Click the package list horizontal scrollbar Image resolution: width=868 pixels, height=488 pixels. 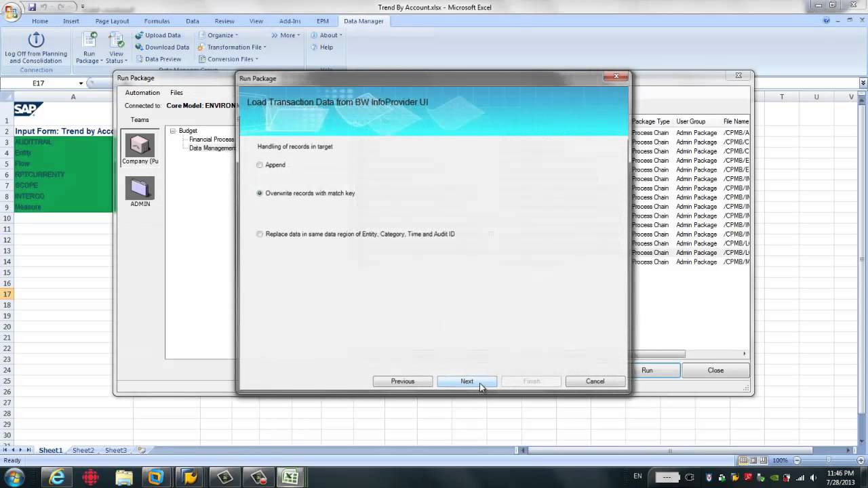pyautogui.click(x=658, y=354)
